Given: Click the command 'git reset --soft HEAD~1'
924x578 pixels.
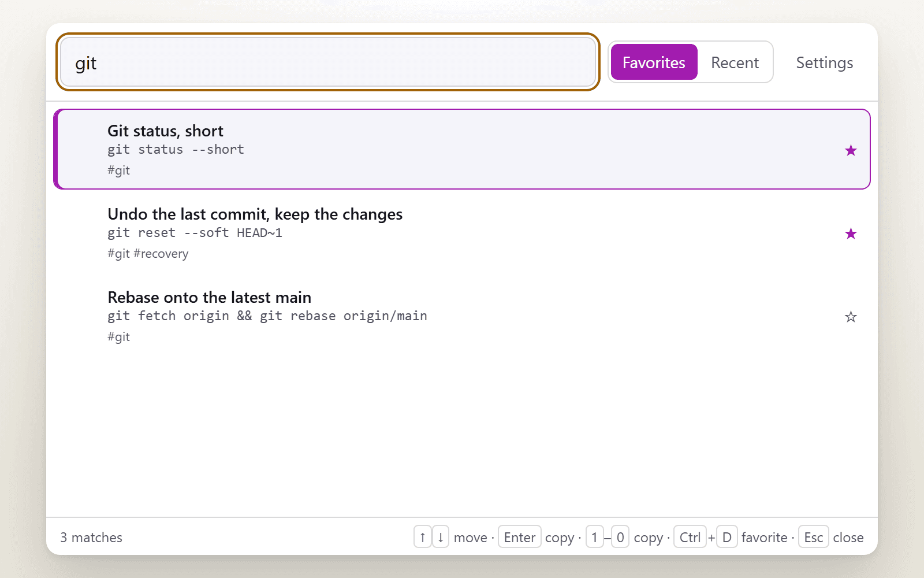Looking at the screenshot, I should coord(195,233).
